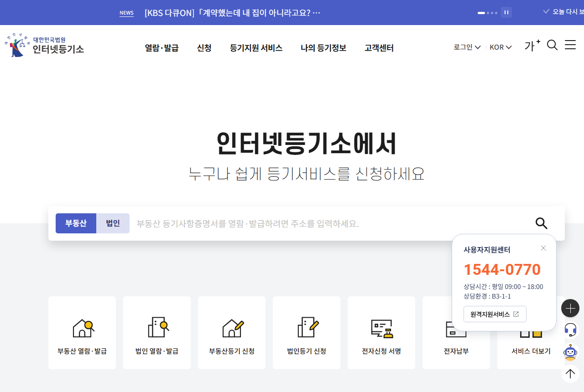Open the 열람·발급 menu

coord(162,48)
